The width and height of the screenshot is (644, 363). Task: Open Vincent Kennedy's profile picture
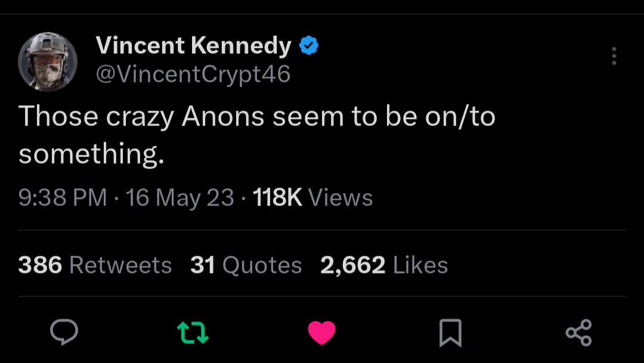tap(48, 61)
